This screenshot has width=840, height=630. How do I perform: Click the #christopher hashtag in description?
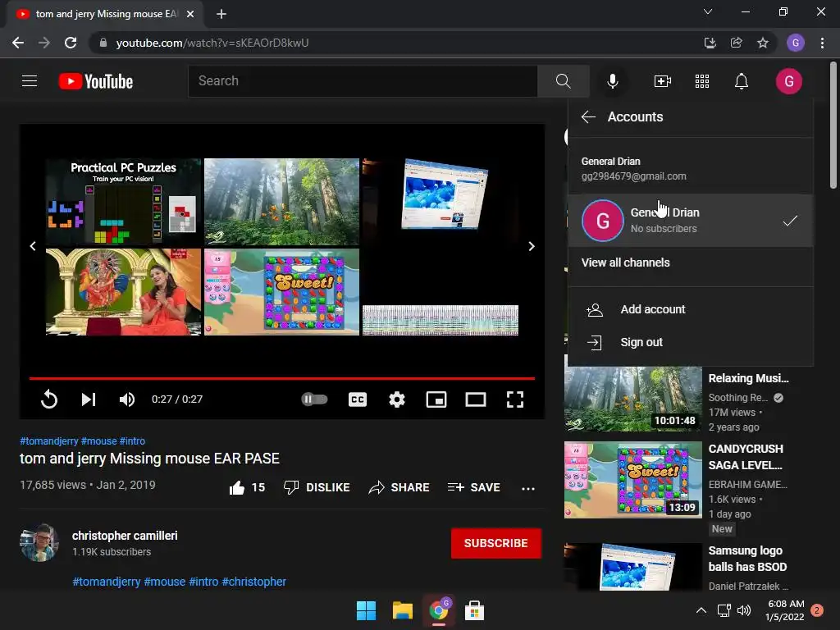(x=254, y=582)
